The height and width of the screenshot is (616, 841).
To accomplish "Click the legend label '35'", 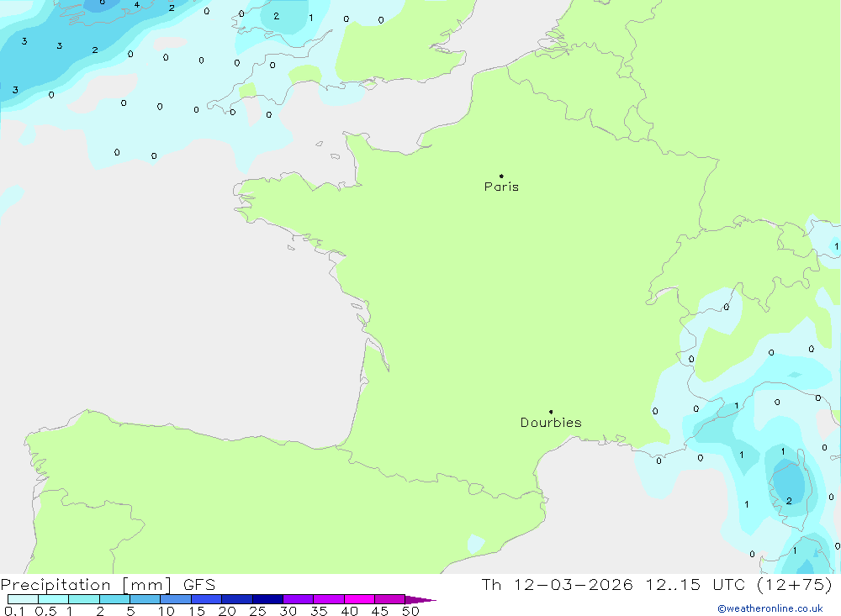I will pyautogui.click(x=319, y=611).
